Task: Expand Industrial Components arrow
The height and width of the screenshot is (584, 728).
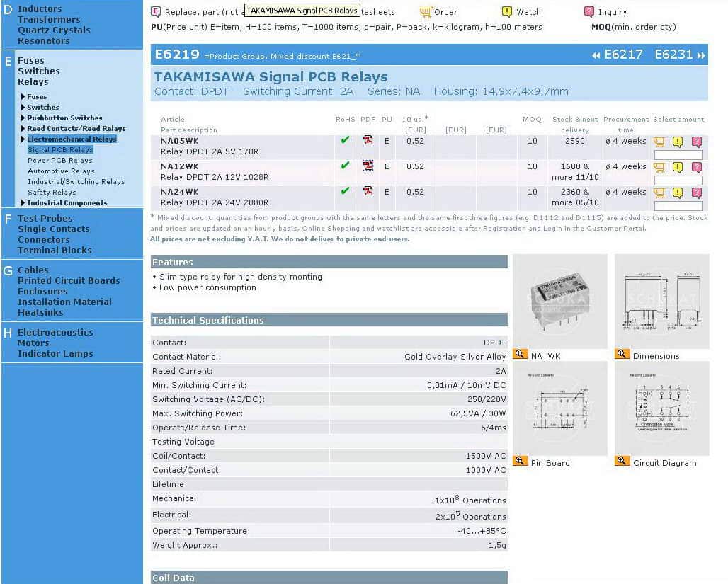Action: click(23, 203)
